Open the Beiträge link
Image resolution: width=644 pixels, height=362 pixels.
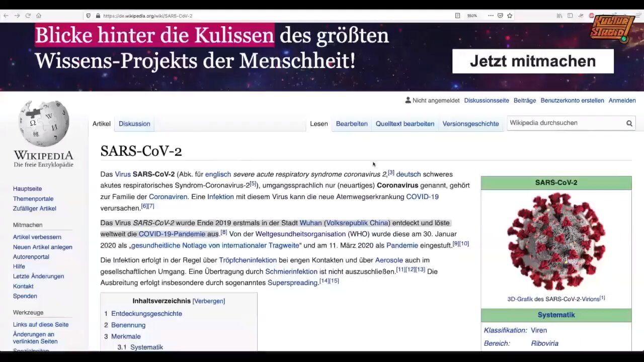coord(525,101)
